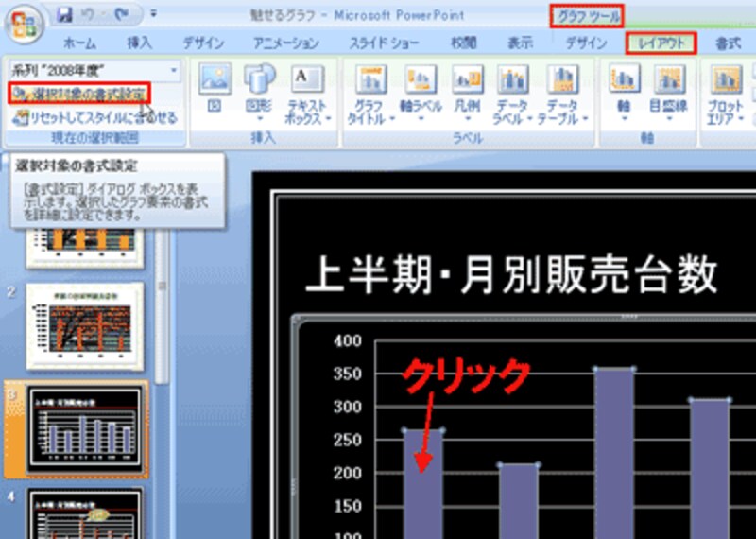Click the tallest chart bar above 350
Viewport: 756px width, 539px height.
tap(614, 454)
